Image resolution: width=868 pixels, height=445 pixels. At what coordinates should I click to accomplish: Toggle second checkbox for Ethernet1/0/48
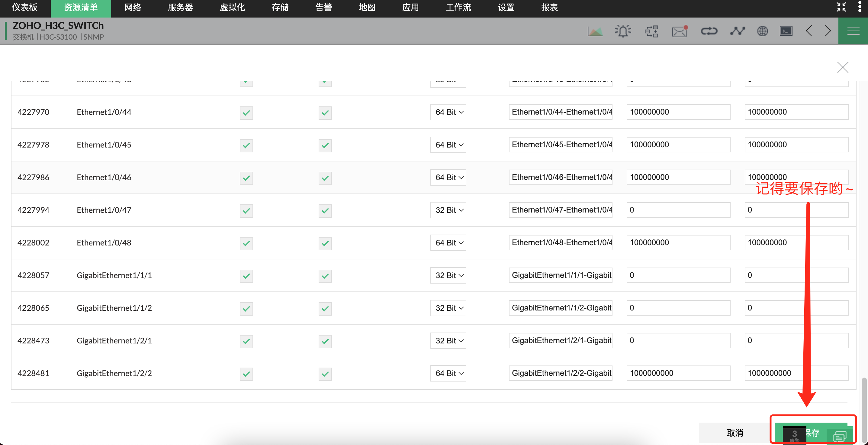tap(325, 243)
